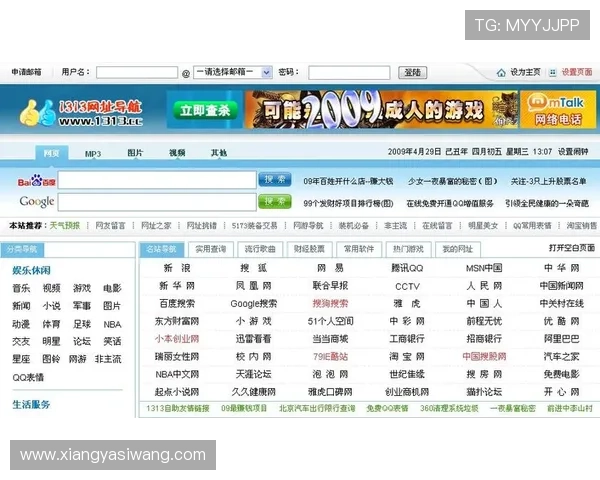Image resolution: width=600 pixels, height=480 pixels.
Task: Click the green 立即查杀 button
Action: [205, 110]
